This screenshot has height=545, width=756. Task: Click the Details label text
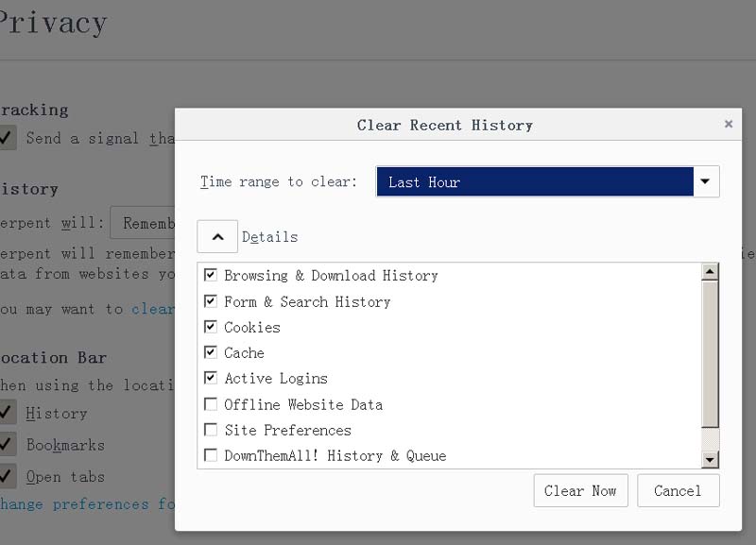click(270, 237)
